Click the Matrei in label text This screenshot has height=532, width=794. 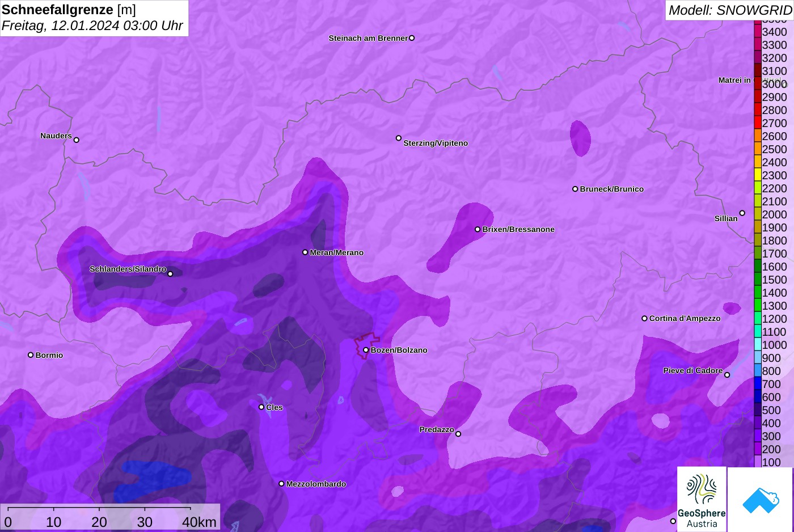coord(734,80)
